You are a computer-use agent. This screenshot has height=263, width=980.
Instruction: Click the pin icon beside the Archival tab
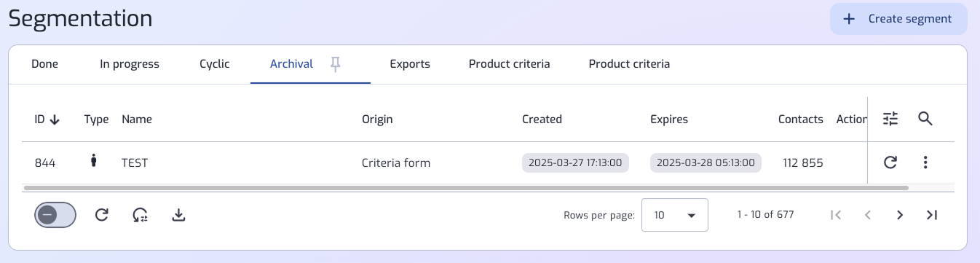335,64
